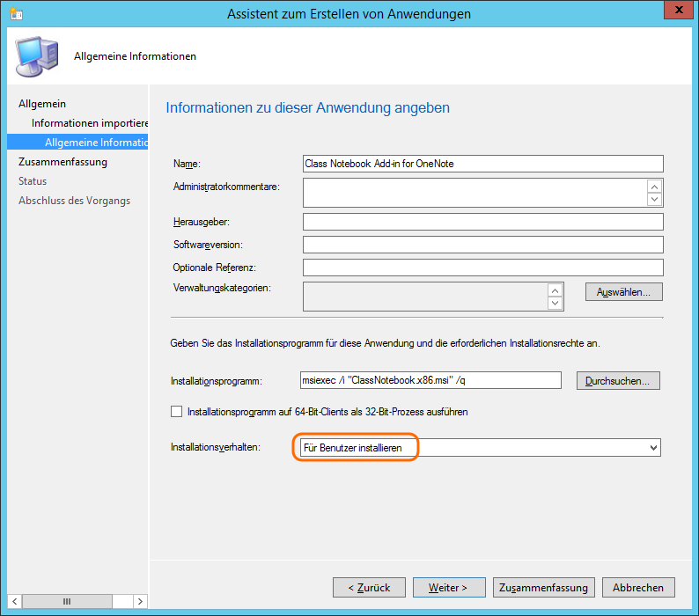
Task: Click the computer icon in header
Action: (36, 56)
